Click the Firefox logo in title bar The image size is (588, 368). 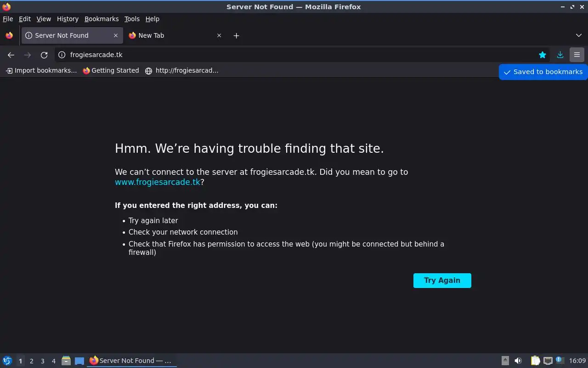point(6,6)
